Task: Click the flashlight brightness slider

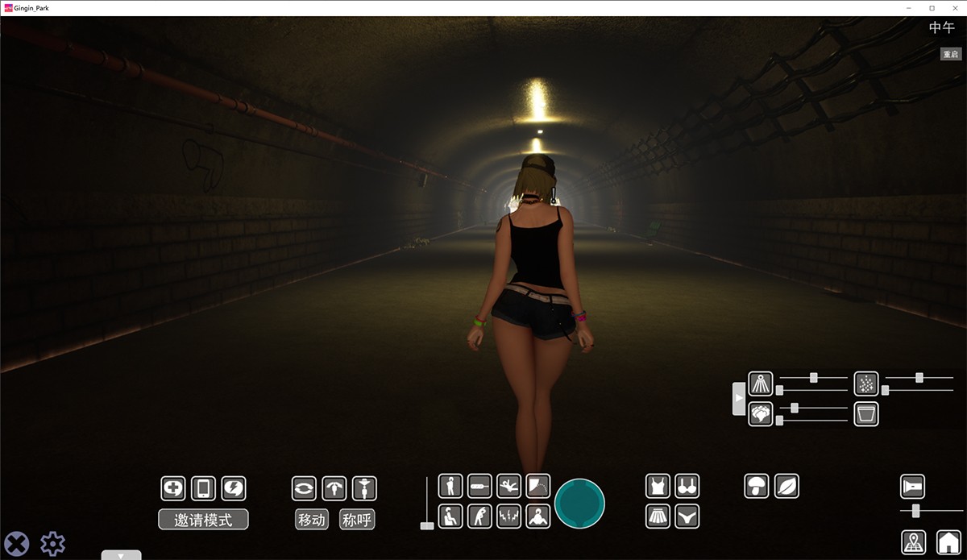Action: (x=916, y=511)
